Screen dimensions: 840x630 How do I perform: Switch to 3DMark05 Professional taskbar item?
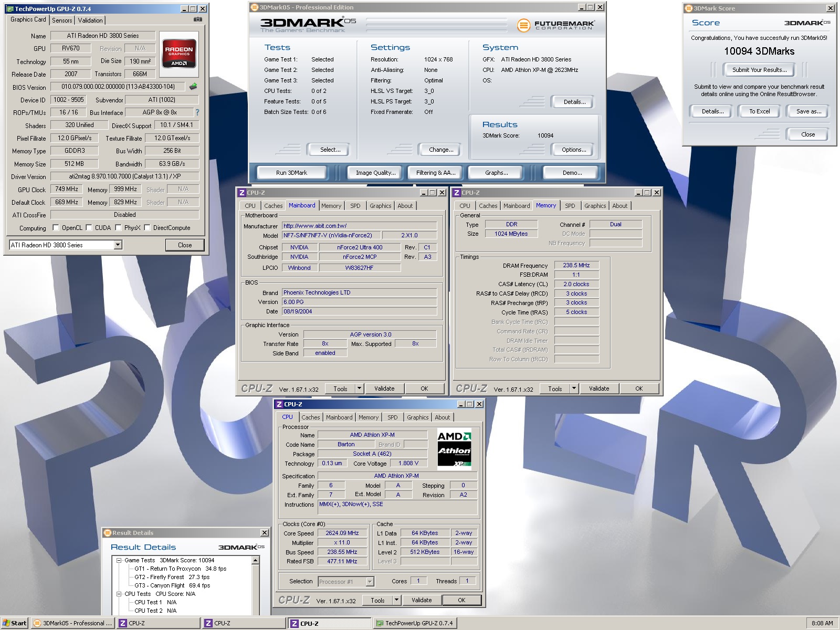[x=72, y=623]
